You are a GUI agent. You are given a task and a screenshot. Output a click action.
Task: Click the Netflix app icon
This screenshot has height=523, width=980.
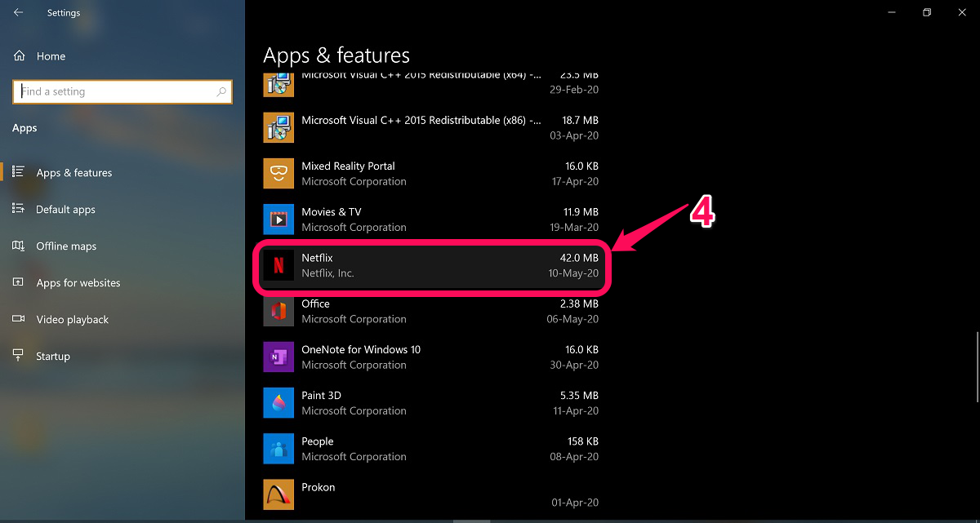click(278, 265)
